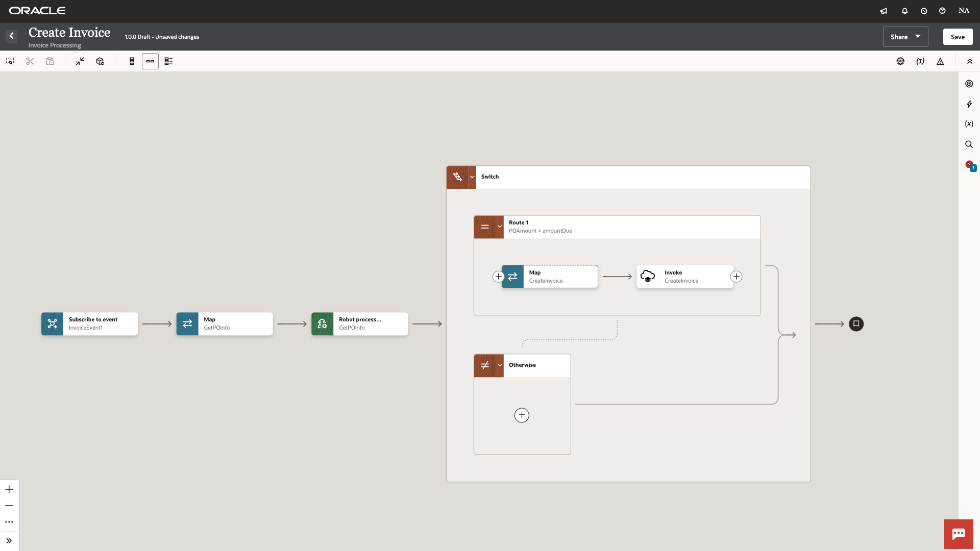This screenshot has height=551, width=980.
Task: Expand the Otherwise branch dropdown arrow
Action: pos(500,365)
